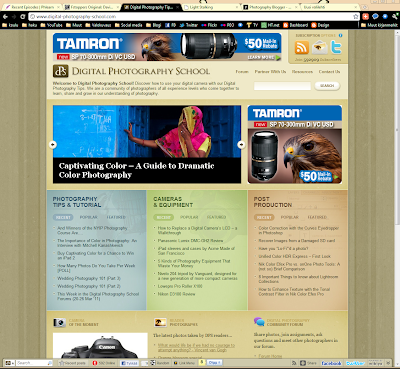The image size is (400, 369).
Task: Open the Twitter bookmark in the bookmarks bar
Action: coord(188,25)
